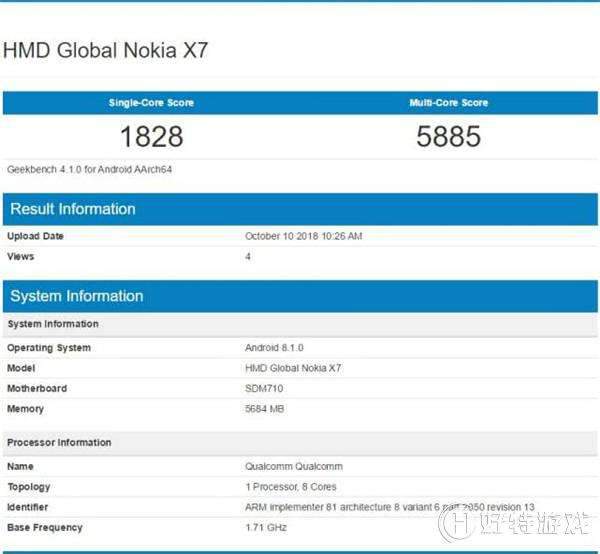Click the circular watermark logo icon
Image resolution: width=600 pixels, height=554 pixels.
coord(455,524)
